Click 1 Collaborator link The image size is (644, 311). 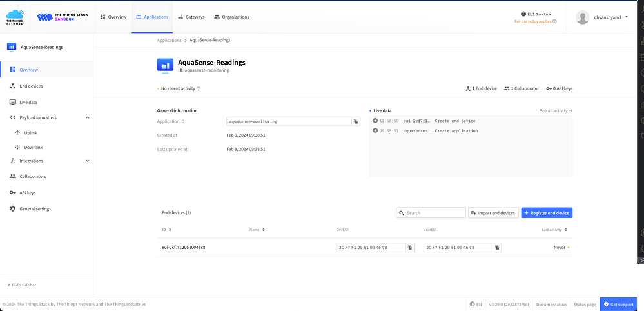point(522,88)
